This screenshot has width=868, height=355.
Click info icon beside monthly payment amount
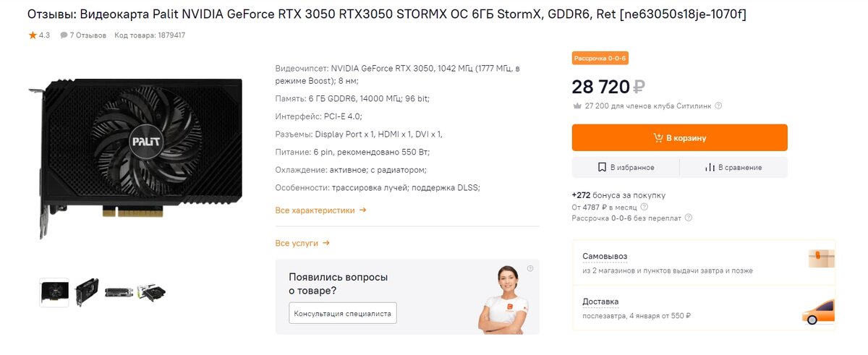644,207
